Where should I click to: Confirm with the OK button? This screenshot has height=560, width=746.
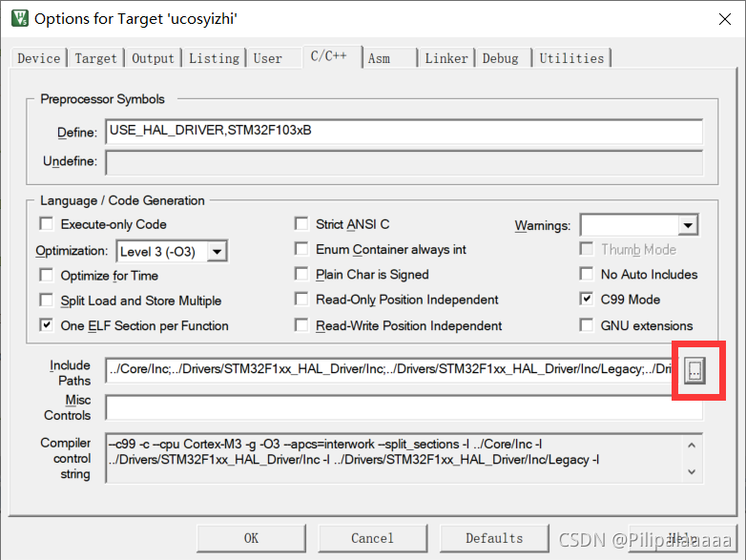coord(251,538)
